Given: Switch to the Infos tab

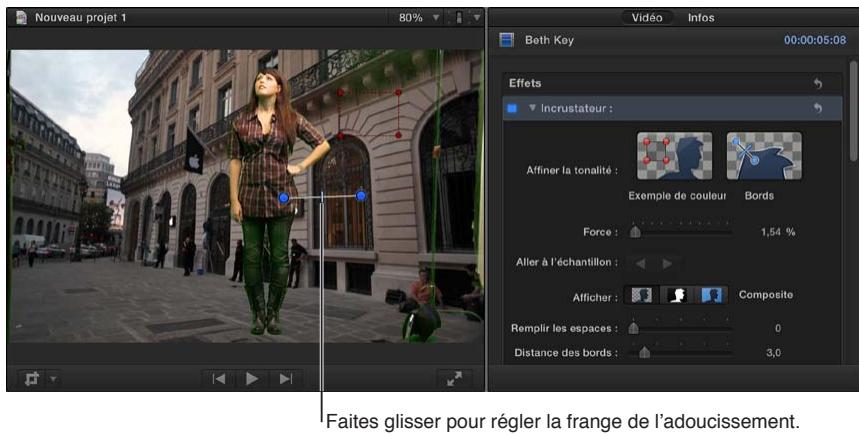Looking at the screenshot, I should point(701,18).
